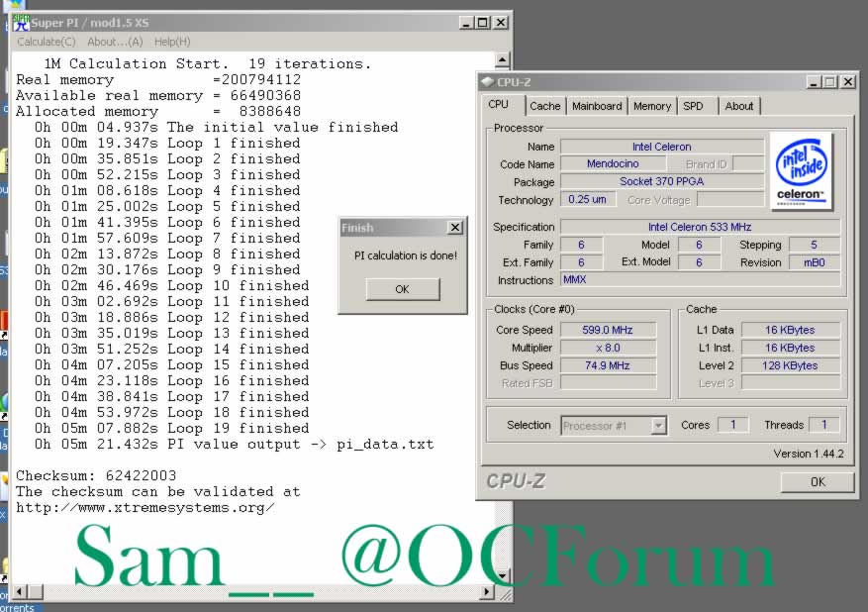Click the Level 2 value 128 KBytes
This screenshot has height=612, width=868.
[x=790, y=365]
